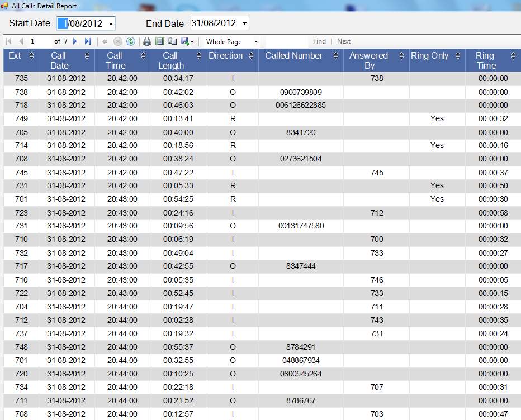Click answered by 707 cell
521x420 pixels.
(377, 387)
